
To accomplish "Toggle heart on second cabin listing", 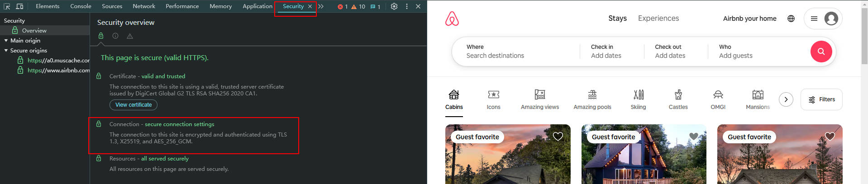I will pyautogui.click(x=693, y=137).
